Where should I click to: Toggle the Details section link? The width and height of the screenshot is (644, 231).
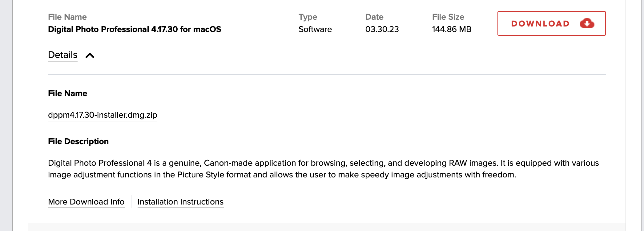click(63, 55)
